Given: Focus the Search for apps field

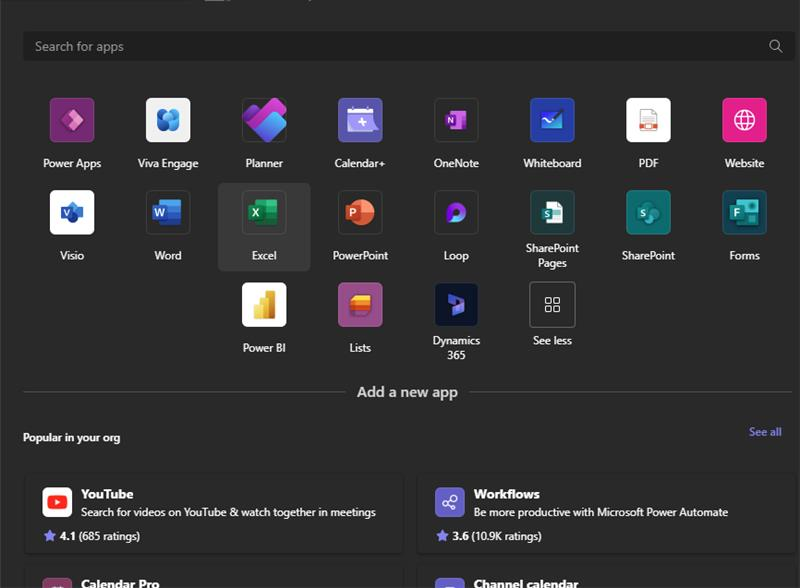Looking at the screenshot, I should tap(408, 46).
